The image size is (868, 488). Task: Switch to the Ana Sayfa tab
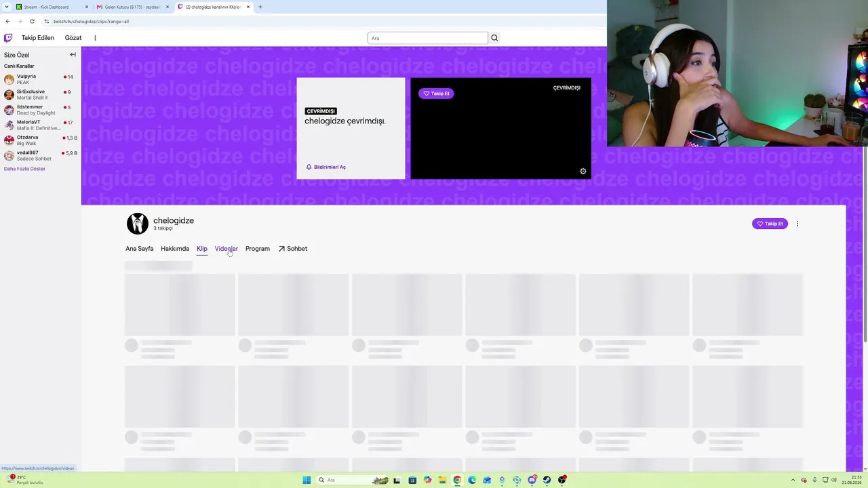[x=140, y=249]
